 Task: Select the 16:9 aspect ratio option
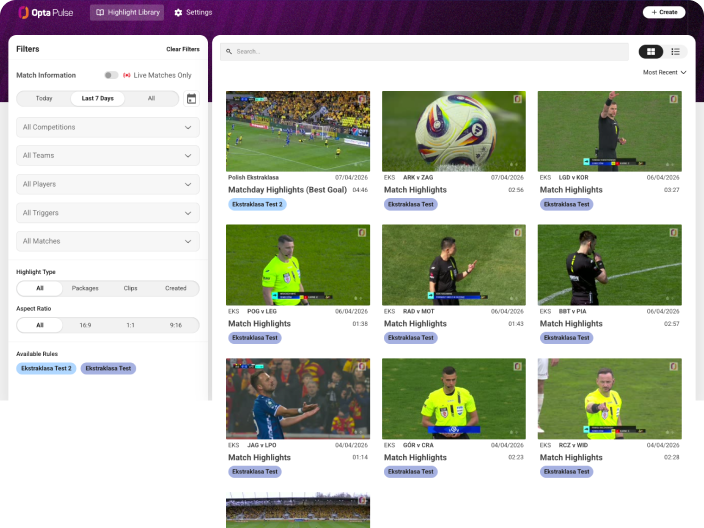85,325
